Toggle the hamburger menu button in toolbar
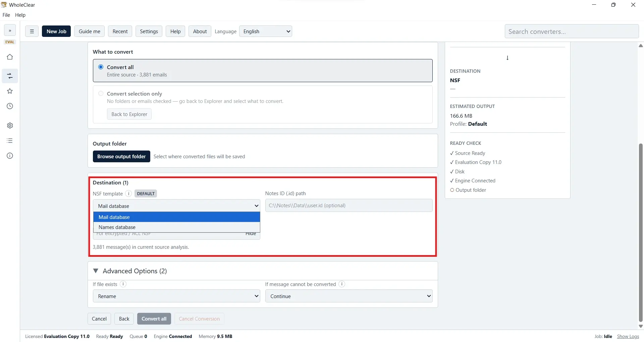 pos(32,31)
